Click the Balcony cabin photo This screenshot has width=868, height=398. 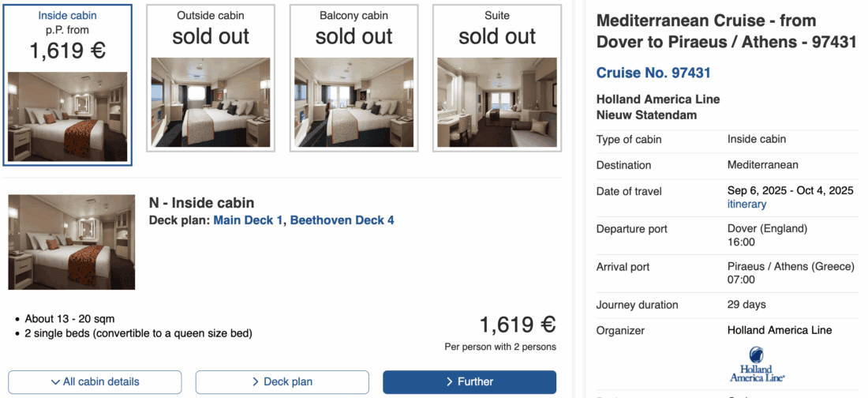click(354, 103)
